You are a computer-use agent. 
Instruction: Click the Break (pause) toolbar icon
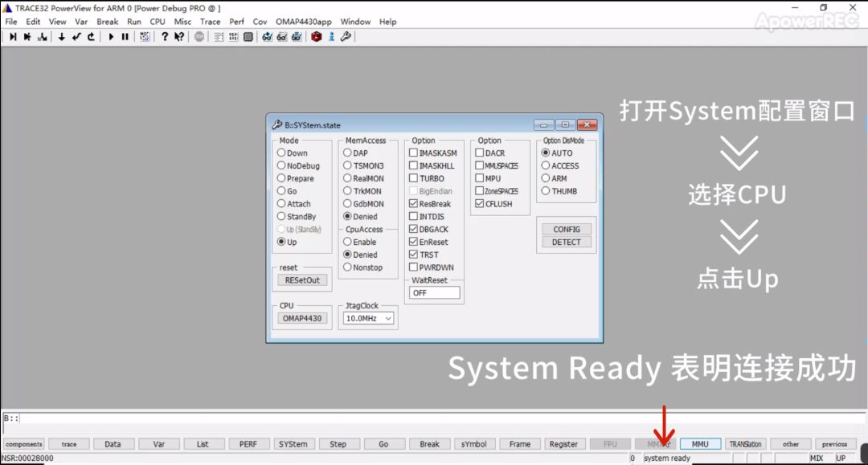click(126, 36)
